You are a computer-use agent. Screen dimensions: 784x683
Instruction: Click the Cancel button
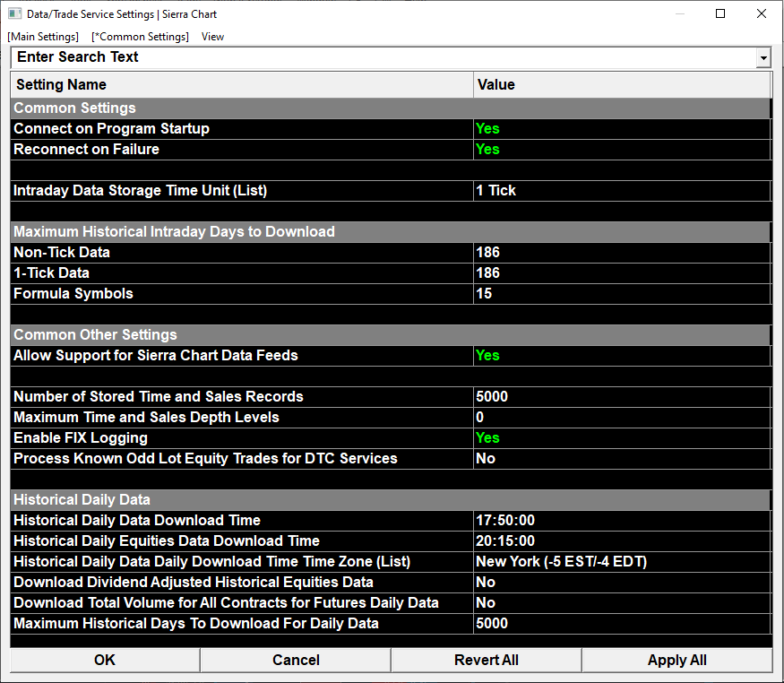[296, 660]
